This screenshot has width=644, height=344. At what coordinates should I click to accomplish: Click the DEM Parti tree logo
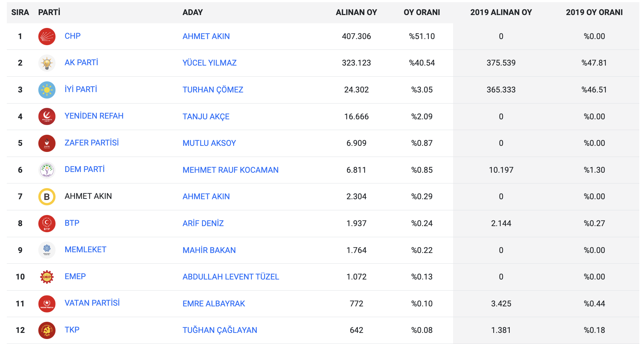(47, 170)
